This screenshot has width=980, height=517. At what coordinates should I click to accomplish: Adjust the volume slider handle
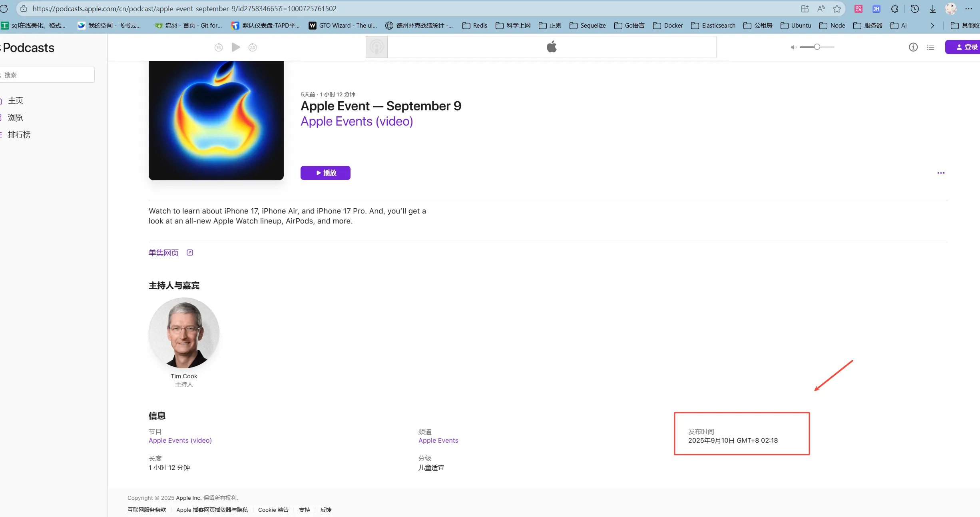[x=817, y=47]
